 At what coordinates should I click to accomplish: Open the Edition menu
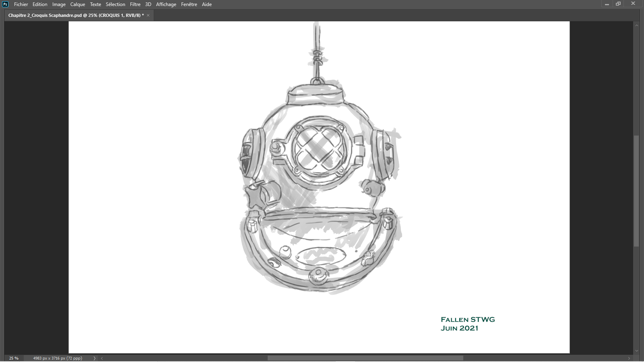pos(40,4)
